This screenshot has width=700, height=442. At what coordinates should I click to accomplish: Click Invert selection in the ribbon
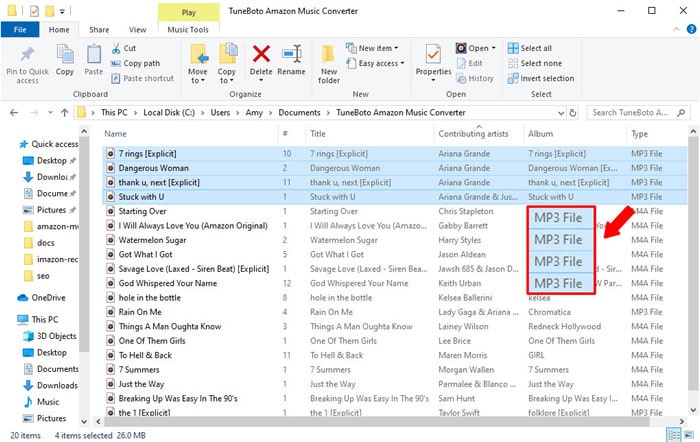541,79
